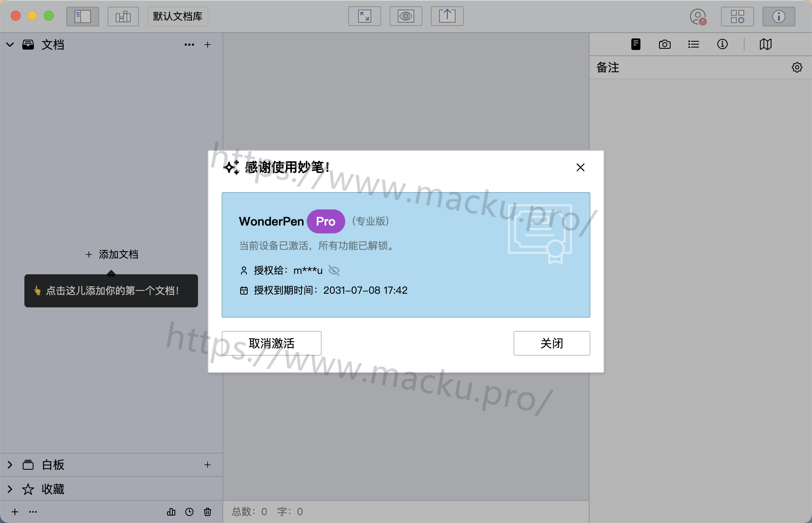This screenshot has height=523, width=812.
Task: Click the export share icon
Action: pos(447,17)
